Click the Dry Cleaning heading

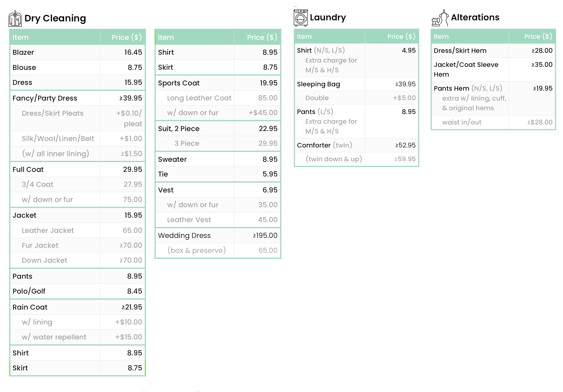55,18
